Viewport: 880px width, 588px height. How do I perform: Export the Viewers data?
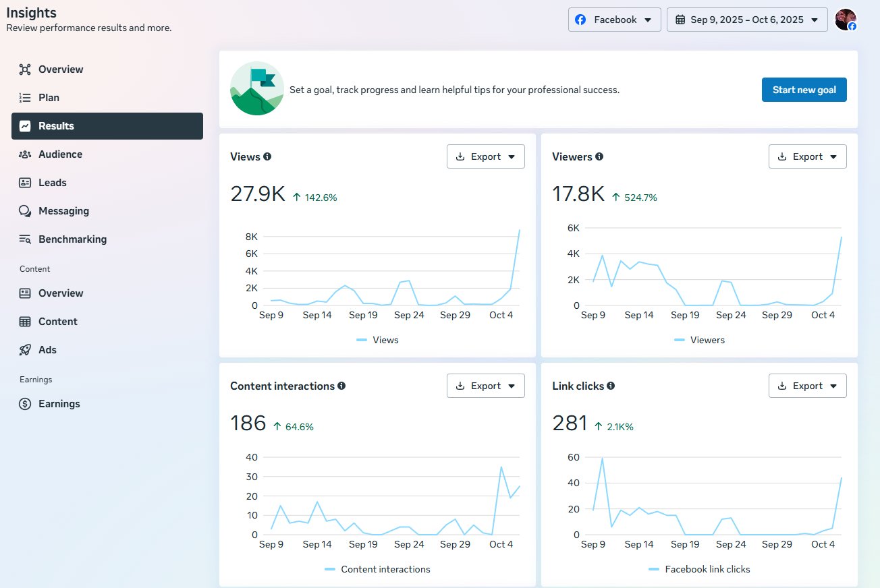[x=808, y=156]
